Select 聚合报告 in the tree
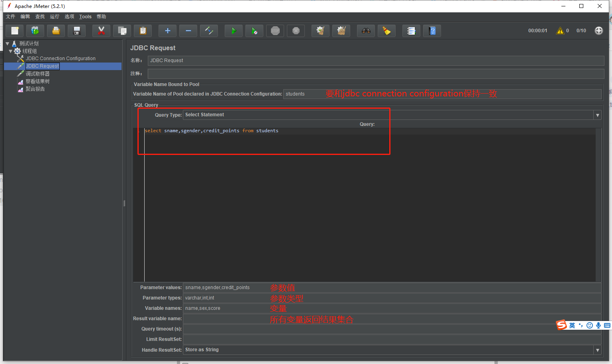This screenshot has width=612, height=364. (x=35, y=89)
